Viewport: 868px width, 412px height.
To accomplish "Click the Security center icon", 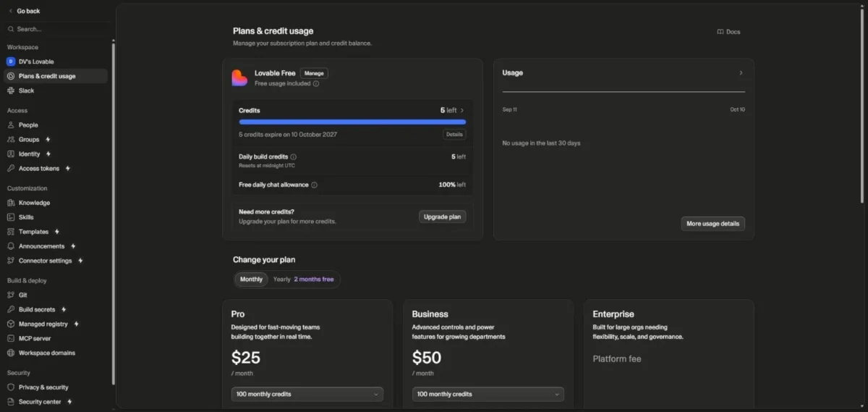I will click(x=11, y=402).
